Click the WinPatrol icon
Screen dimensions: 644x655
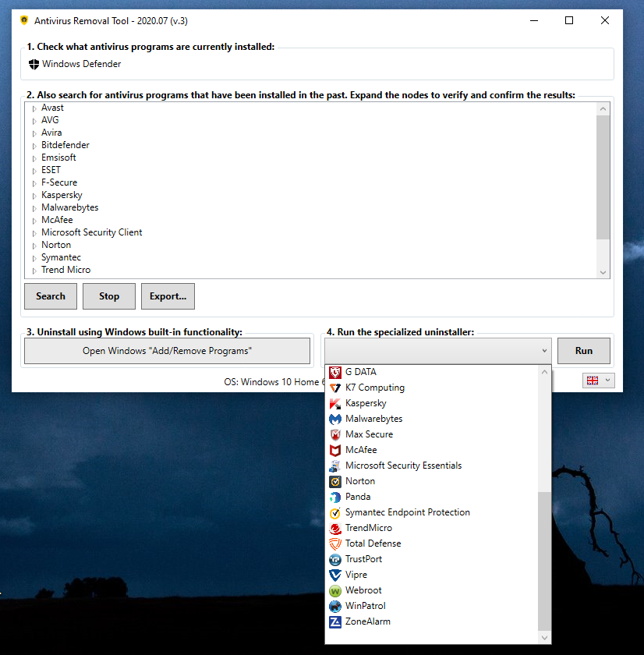(335, 606)
